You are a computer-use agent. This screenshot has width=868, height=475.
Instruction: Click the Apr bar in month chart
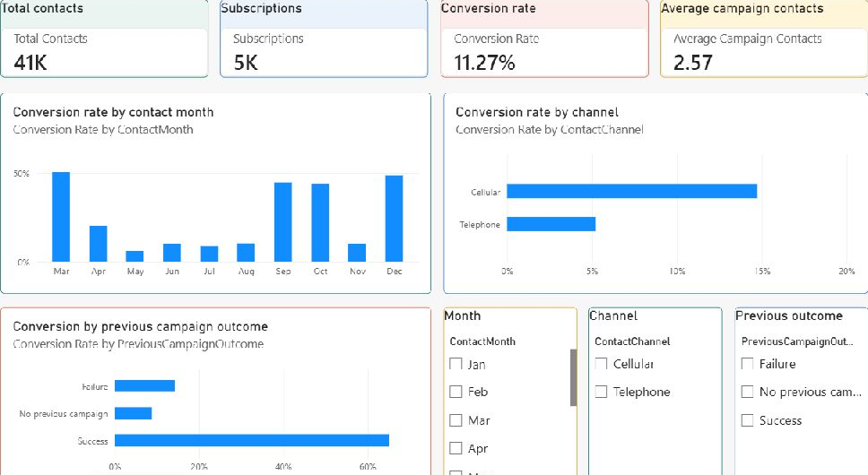pyautogui.click(x=98, y=243)
